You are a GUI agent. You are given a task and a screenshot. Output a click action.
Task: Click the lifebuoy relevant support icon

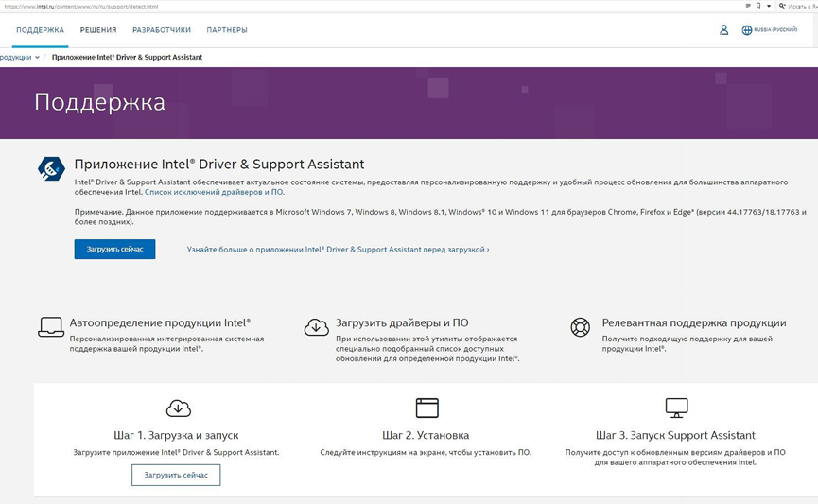click(580, 327)
